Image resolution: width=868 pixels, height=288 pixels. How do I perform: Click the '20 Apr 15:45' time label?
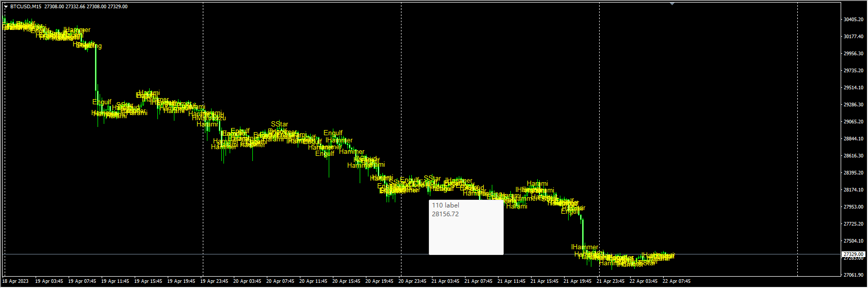click(x=346, y=281)
